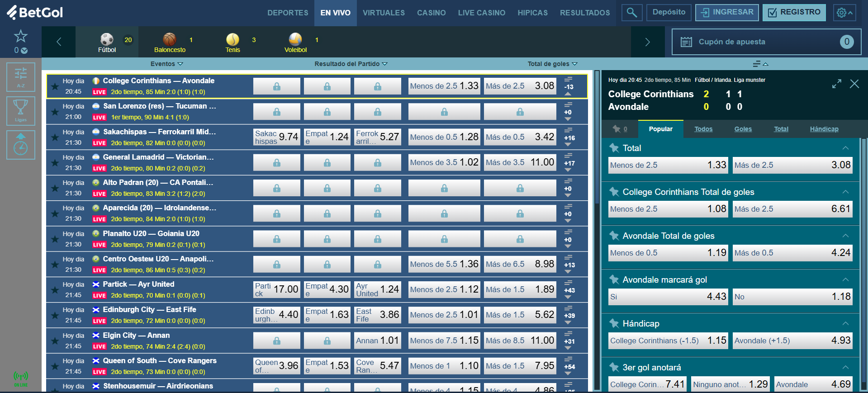Screen dimensions: 868x393
Task: Open the CASINO menu
Action: click(x=432, y=13)
